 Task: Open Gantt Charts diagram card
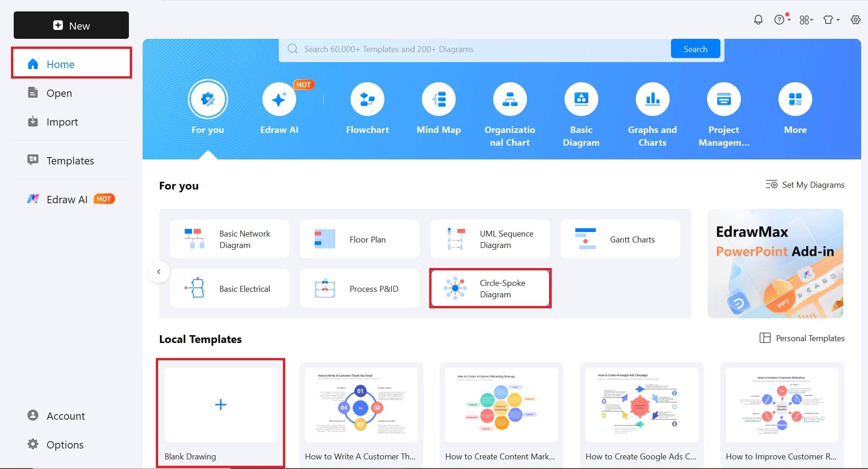[620, 239]
